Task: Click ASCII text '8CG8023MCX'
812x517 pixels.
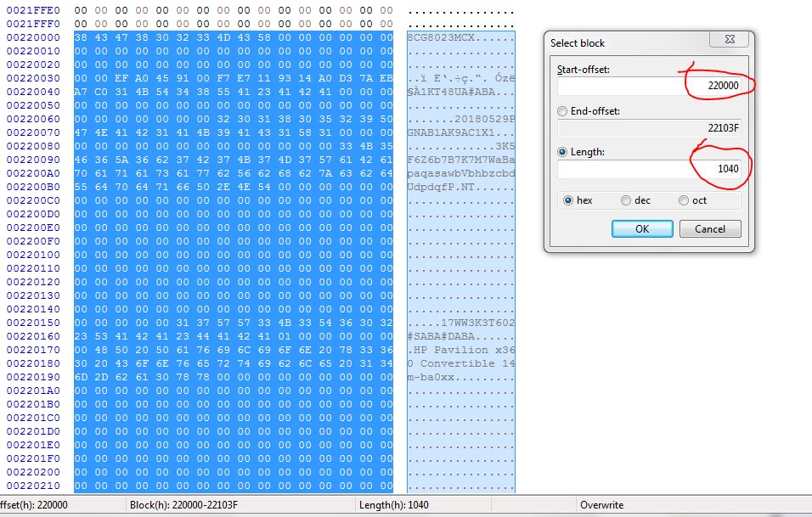Action: (x=441, y=37)
